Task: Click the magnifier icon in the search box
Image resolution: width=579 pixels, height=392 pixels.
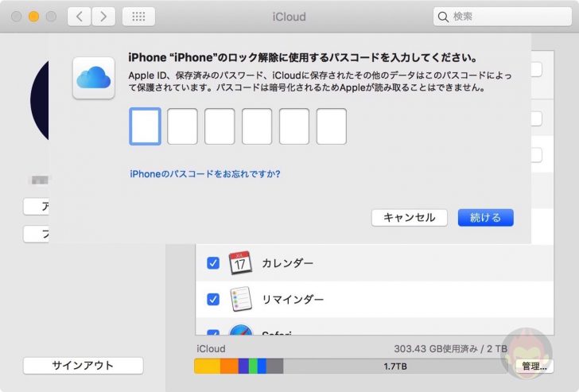Action: coord(443,17)
